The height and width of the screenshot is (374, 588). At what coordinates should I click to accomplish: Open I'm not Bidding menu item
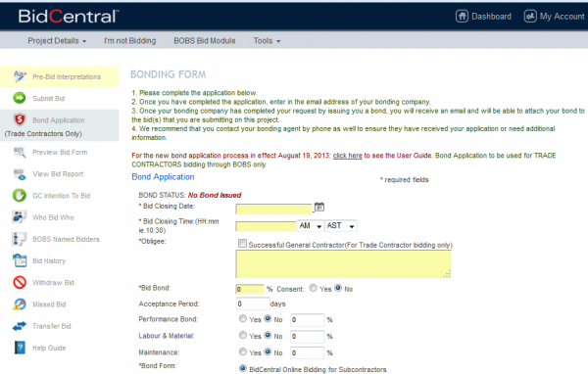tap(129, 40)
